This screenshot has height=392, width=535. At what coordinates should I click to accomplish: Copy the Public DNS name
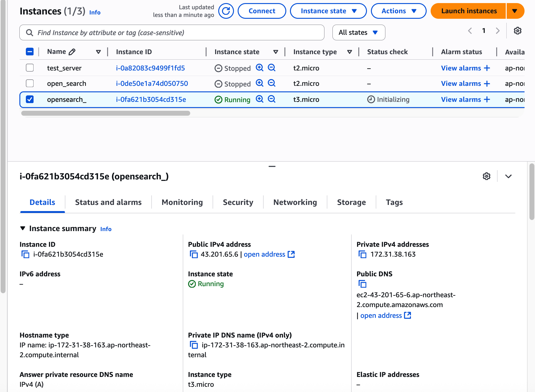362,284
